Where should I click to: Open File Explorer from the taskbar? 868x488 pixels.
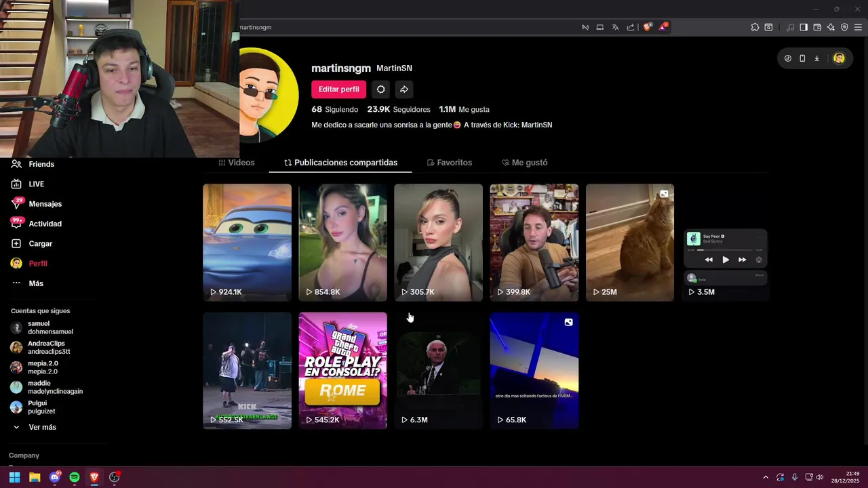35,477
